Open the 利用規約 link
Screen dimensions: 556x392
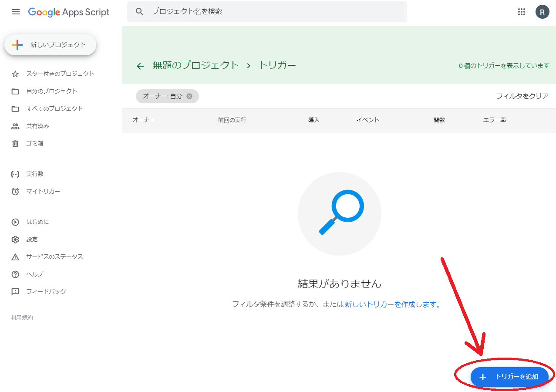pyautogui.click(x=22, y=318)
